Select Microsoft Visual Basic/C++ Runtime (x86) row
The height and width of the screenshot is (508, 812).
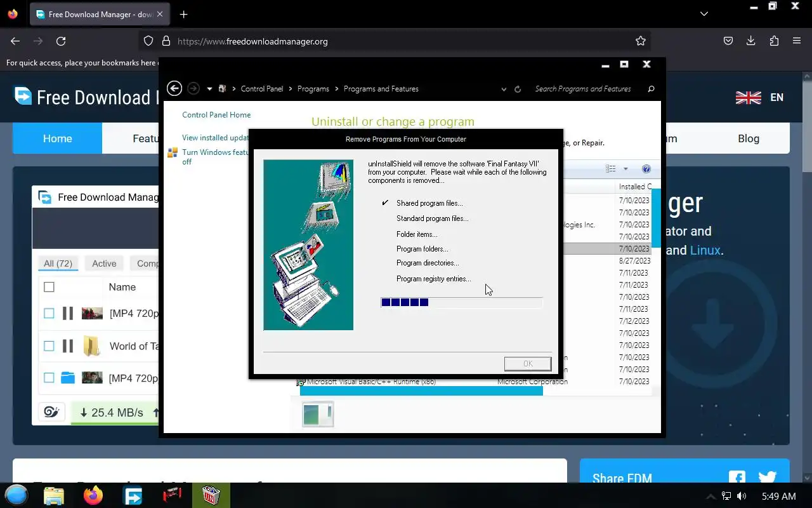coord(473,382)
